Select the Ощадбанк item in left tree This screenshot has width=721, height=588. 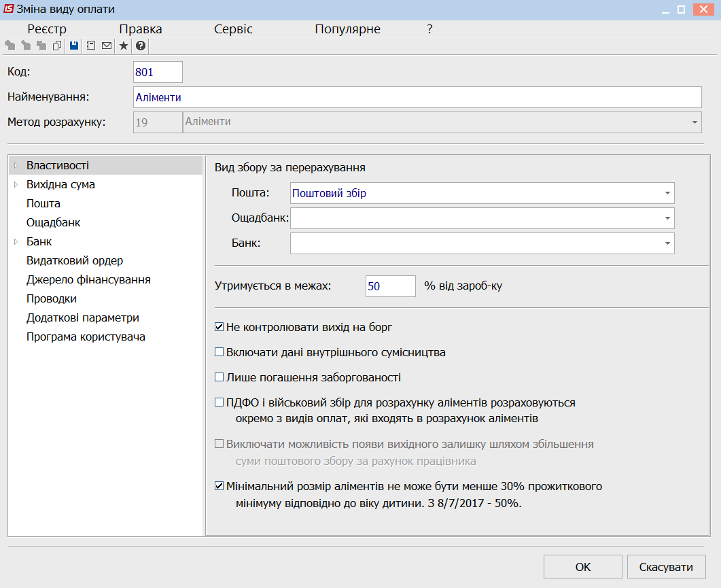53,223
